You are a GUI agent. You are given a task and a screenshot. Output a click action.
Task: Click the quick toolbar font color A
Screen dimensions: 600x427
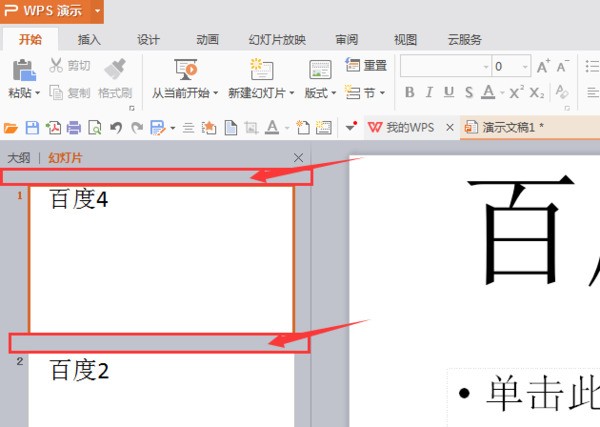(x=272, y=127)
